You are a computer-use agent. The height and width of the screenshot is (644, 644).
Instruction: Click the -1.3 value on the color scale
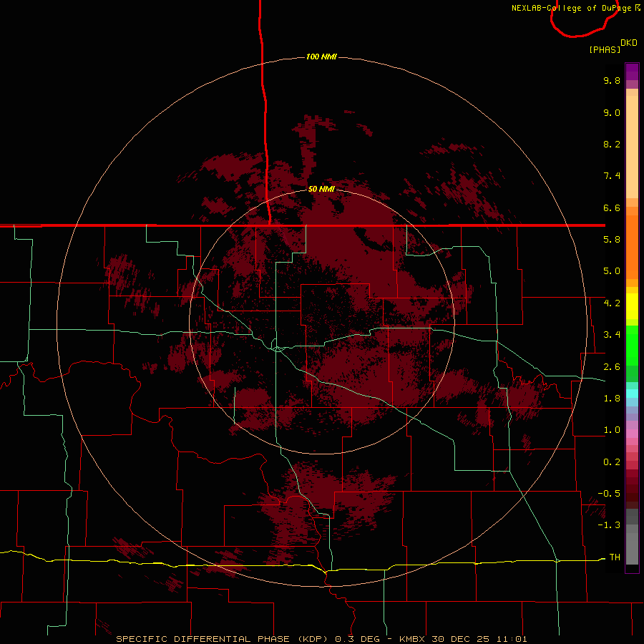[609, 525]
